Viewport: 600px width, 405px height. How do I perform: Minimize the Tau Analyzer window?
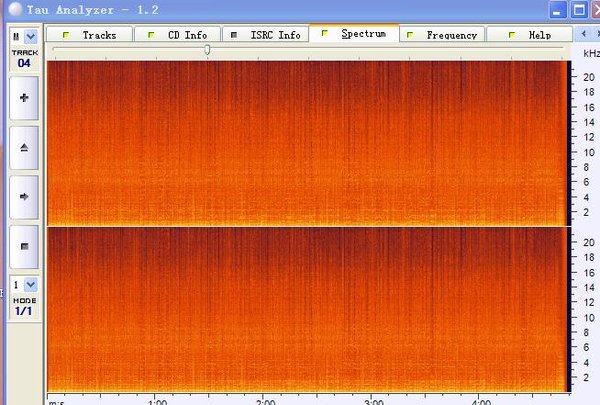[x=558, y=10]
